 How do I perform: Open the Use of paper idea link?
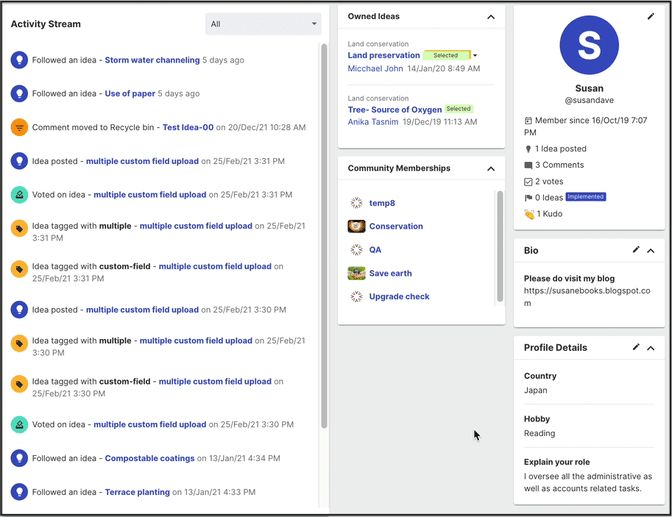click(x=130, y=93)
